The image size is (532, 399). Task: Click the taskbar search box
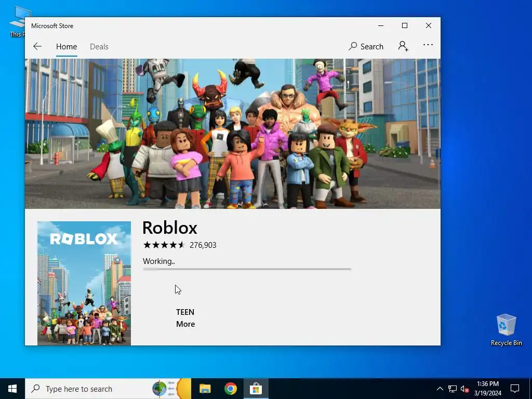108,389
